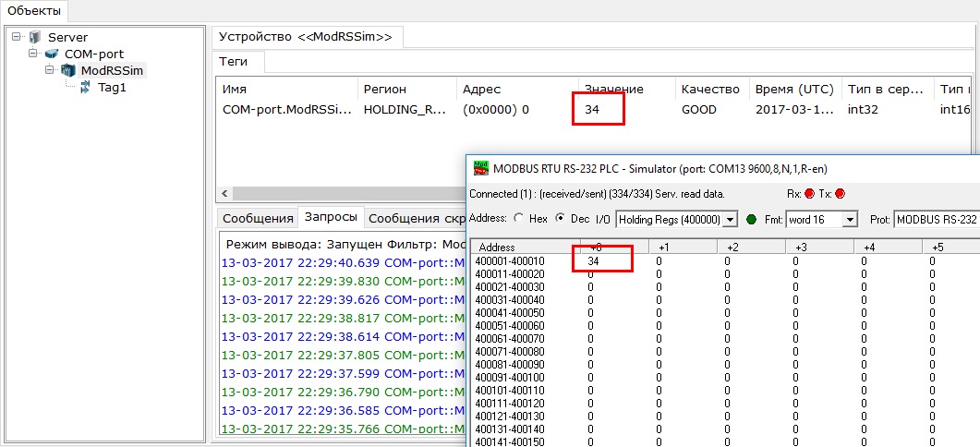This screenshot has height=447, width=980.
Task: Click log entry at 22:29:38.614
Action: [344, 336]
